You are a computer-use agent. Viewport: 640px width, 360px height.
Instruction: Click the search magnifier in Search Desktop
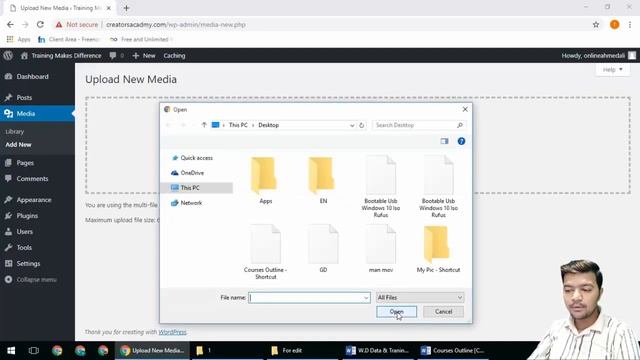coord(460,125)
